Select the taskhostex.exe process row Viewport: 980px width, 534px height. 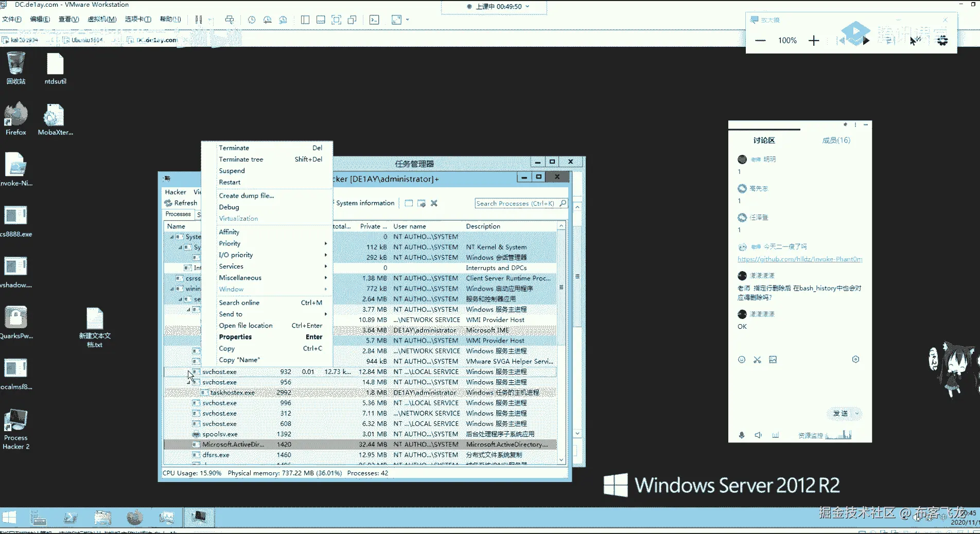tap(360, 393)
